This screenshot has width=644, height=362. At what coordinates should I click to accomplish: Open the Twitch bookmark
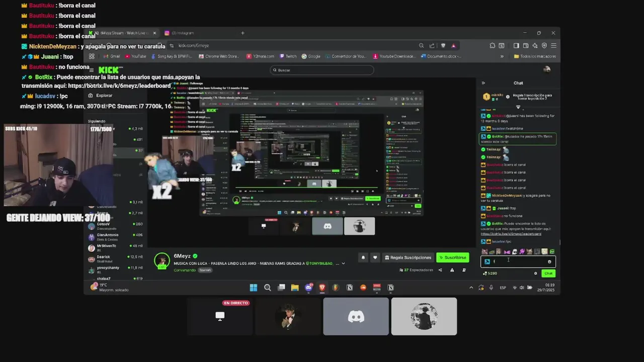tap(288, 56)
